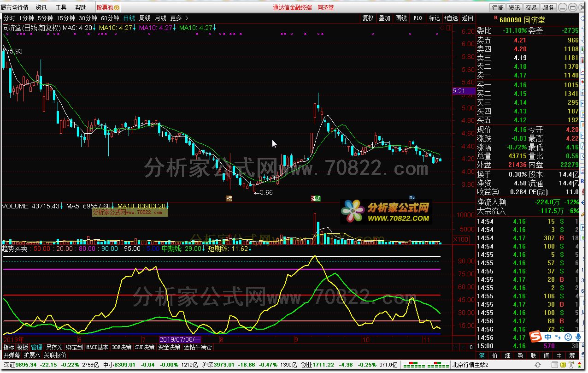The image size is (588, 373).
Task: Select the 模板 tab below chart
Action: pos(23,347)
